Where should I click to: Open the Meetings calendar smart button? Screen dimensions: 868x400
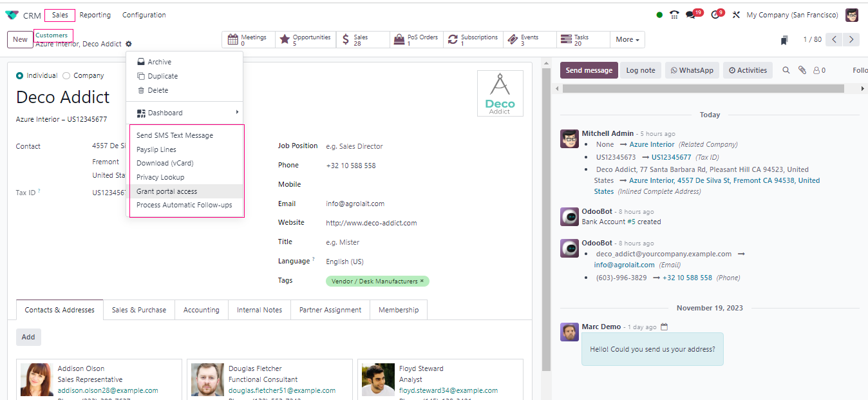pyautogui.click(x=248, y=40)
